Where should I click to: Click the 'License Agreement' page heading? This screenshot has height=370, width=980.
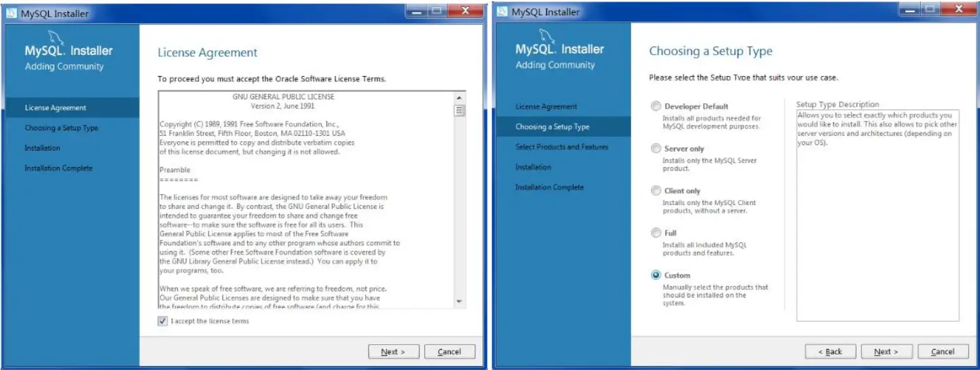point(208,52)
